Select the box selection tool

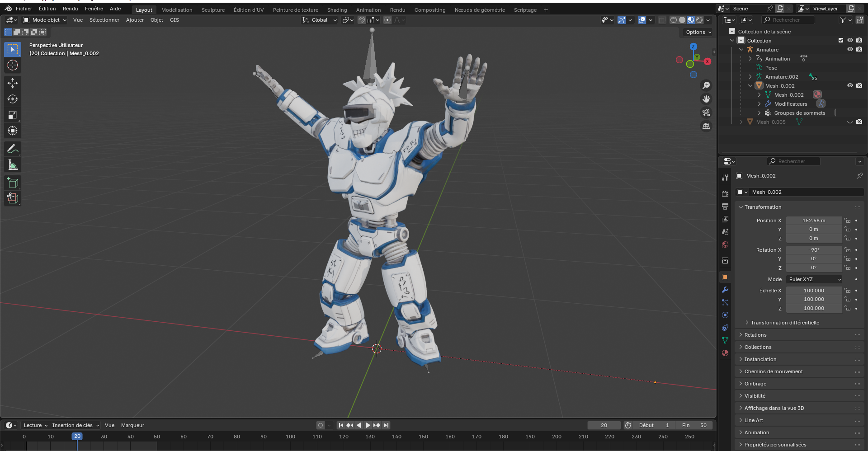(x=13, y=49)
